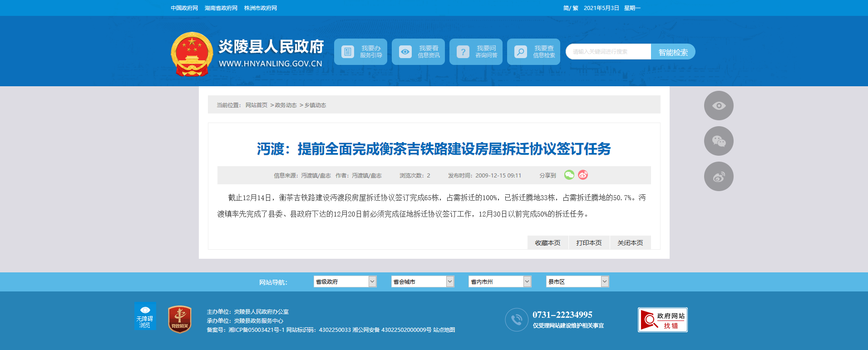The width and height of the screenshot is (868, 350).
Task: Open the 我要看 信息资讯 section
Action: 418,52
